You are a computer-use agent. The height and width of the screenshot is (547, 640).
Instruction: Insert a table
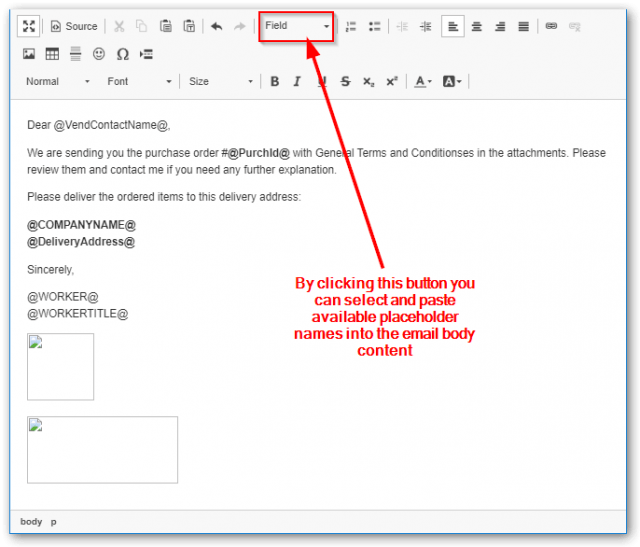click(x=52, y=54)
